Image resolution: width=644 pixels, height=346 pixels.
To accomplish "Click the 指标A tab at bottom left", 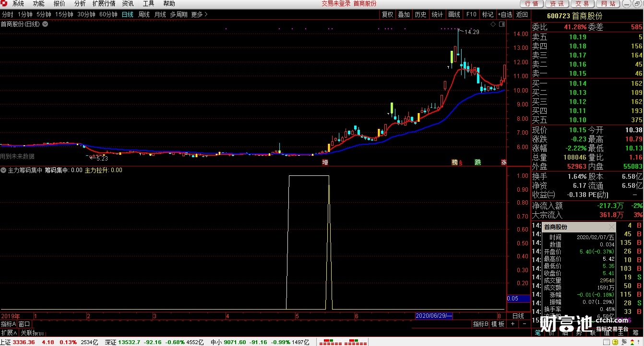I will pos(9,324).
